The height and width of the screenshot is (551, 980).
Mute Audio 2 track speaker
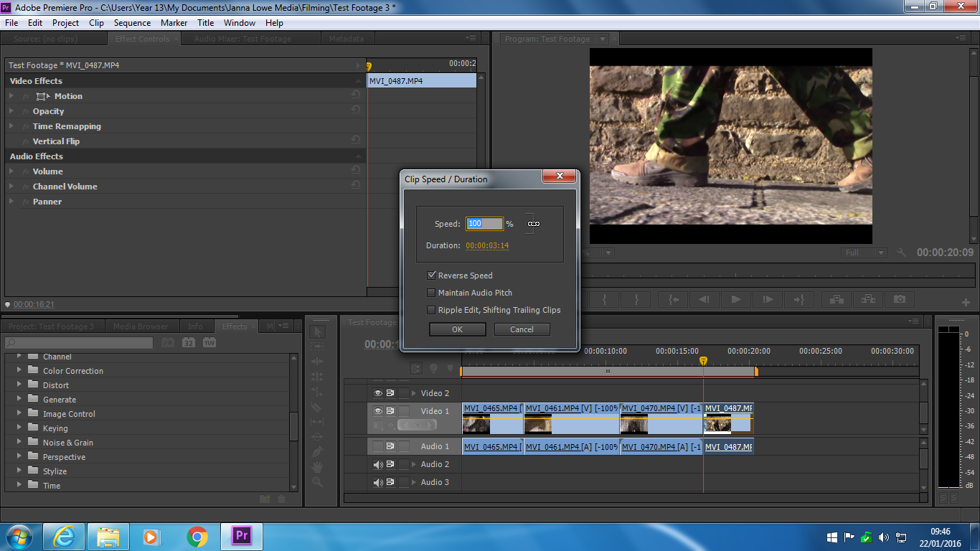(x=378, y=464)
